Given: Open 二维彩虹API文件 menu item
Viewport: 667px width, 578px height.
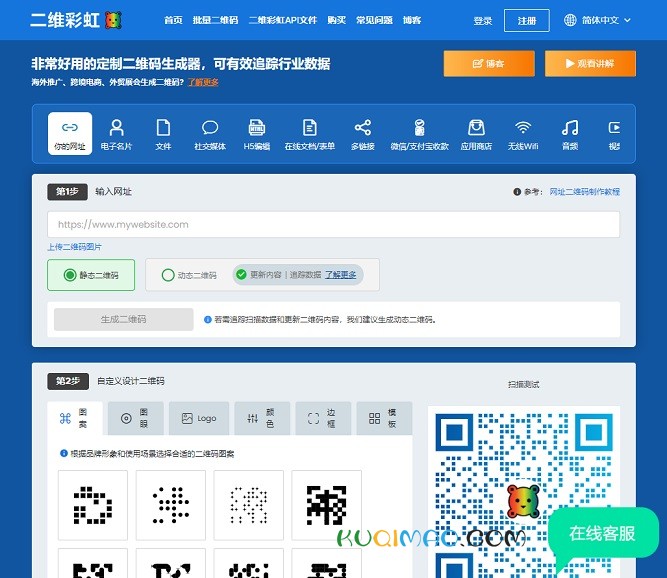Looking at the screenshot, I should point(283,20).
